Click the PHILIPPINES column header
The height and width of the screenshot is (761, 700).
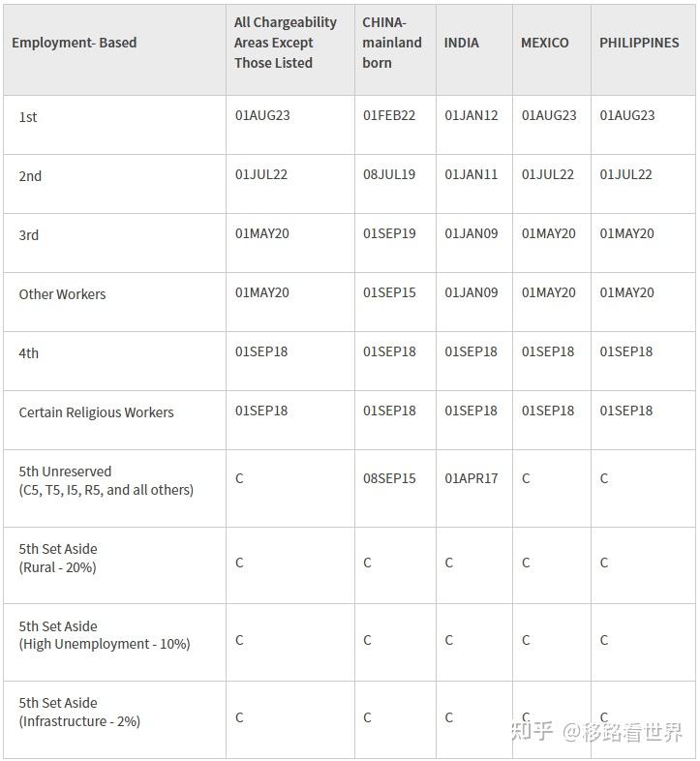(639, 43)
